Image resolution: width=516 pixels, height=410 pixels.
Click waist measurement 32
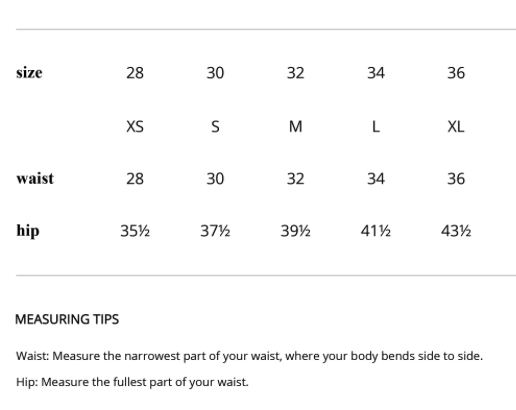pos(296,179)
